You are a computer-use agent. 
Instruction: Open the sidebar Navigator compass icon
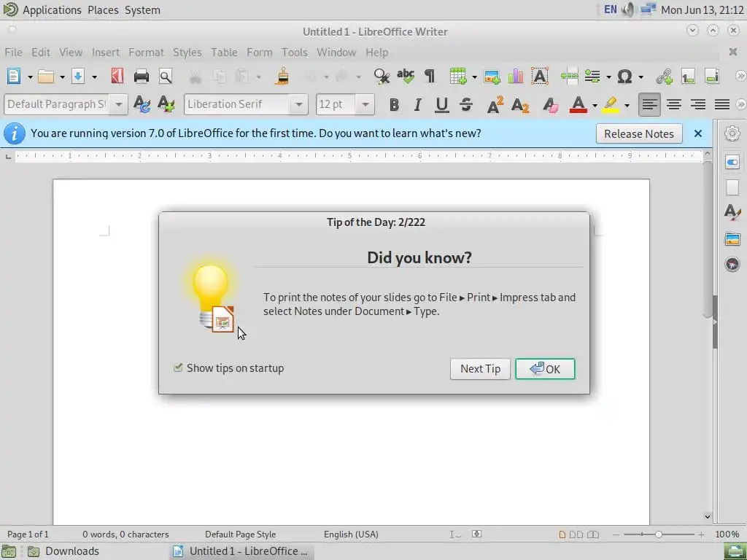732,264
